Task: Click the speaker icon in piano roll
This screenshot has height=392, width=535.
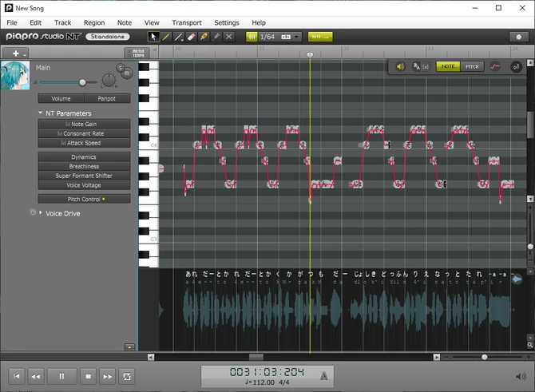Action: pyautogui.click(x=400, y=66)
